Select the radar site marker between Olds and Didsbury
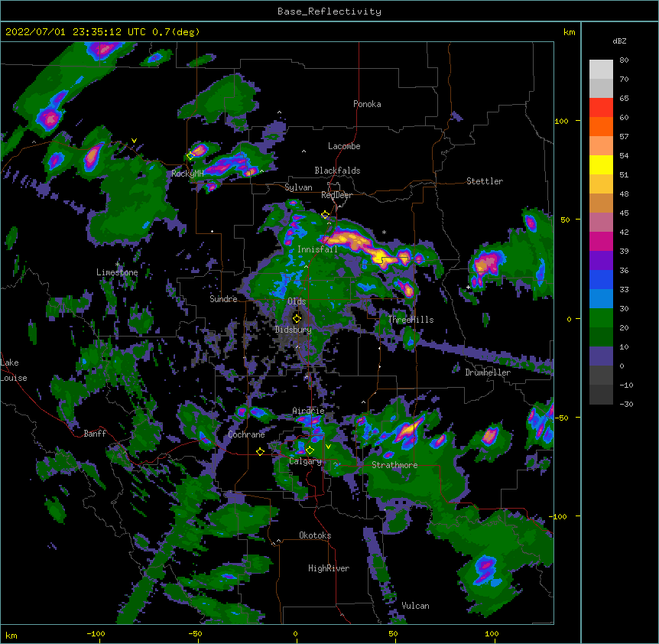This screenshot has height=644, width=659. [297, 318]
